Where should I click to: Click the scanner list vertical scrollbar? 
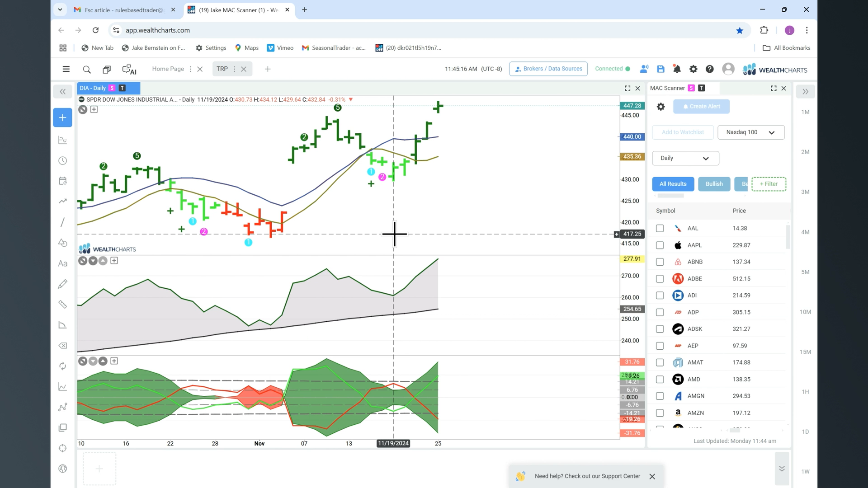[x=788, y=237]
